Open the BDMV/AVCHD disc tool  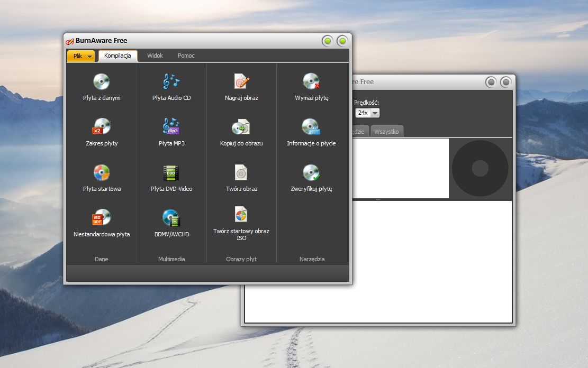click(x=171, y=223)
